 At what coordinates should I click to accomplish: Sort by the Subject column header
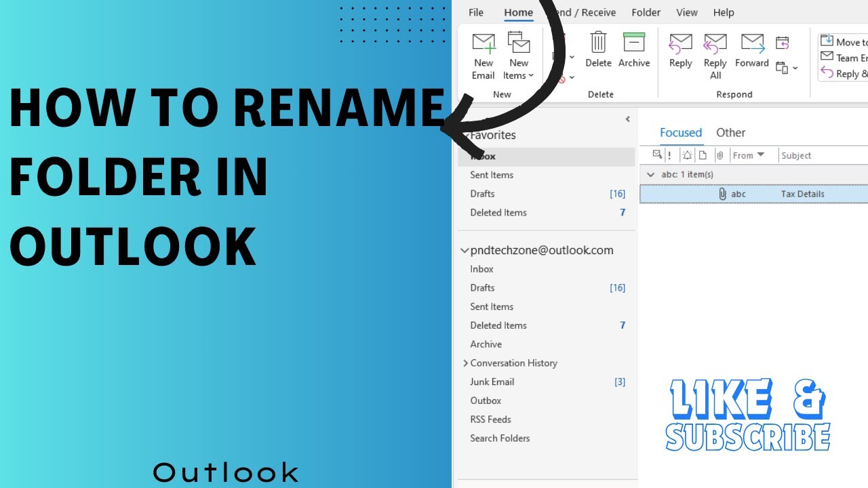pos(796,155)
